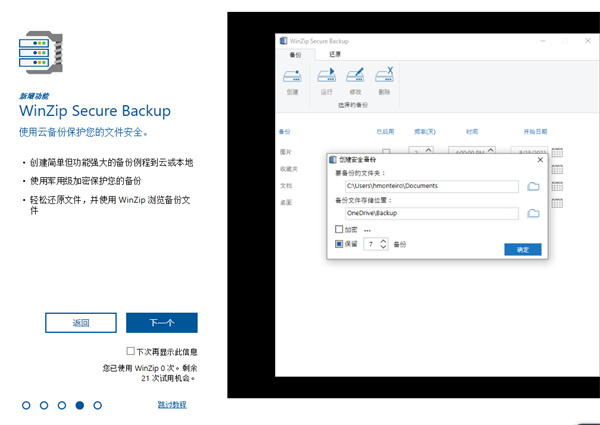The image size is (600, 425).
Task: Click folder icon beside OneDrive\Backup location
Action: (x=533, y=213)
